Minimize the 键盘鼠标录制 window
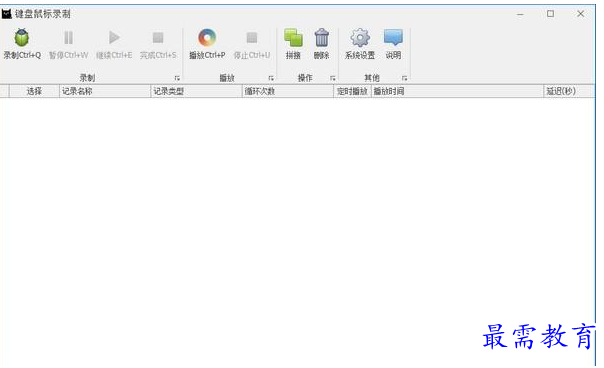Image resolution: width=604 pixels, height=368 pixels. click(520, 14)
